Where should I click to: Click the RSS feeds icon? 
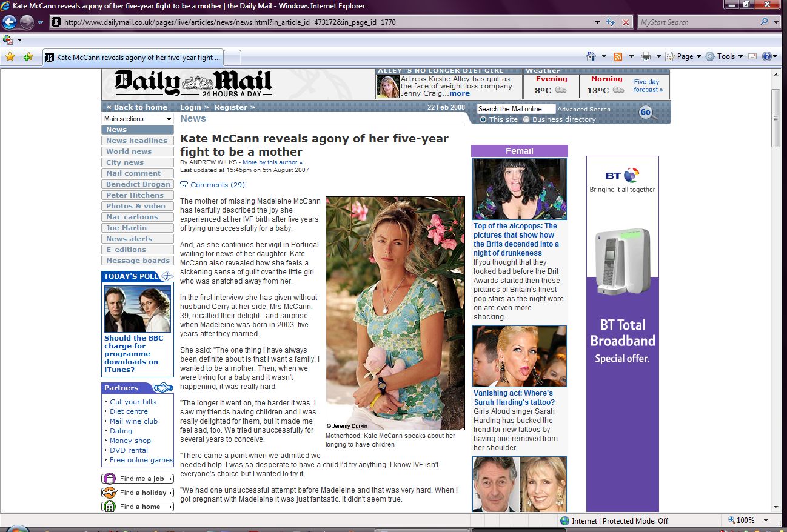[x=618, y=56]
